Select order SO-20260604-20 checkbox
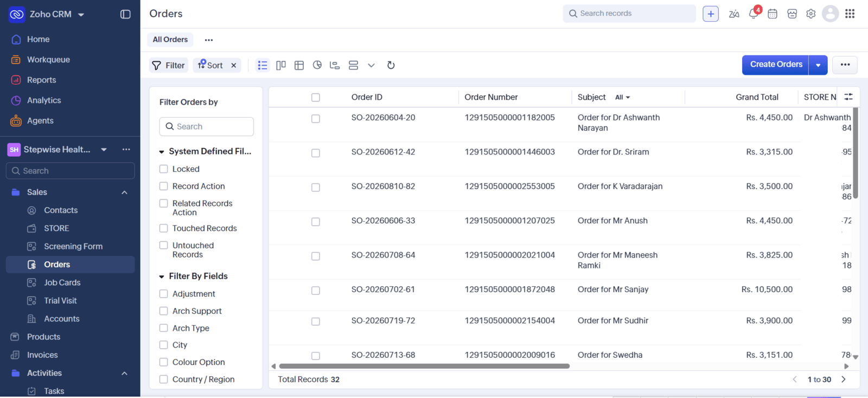Screen dimensions: 868x398 tap(316, 119)
